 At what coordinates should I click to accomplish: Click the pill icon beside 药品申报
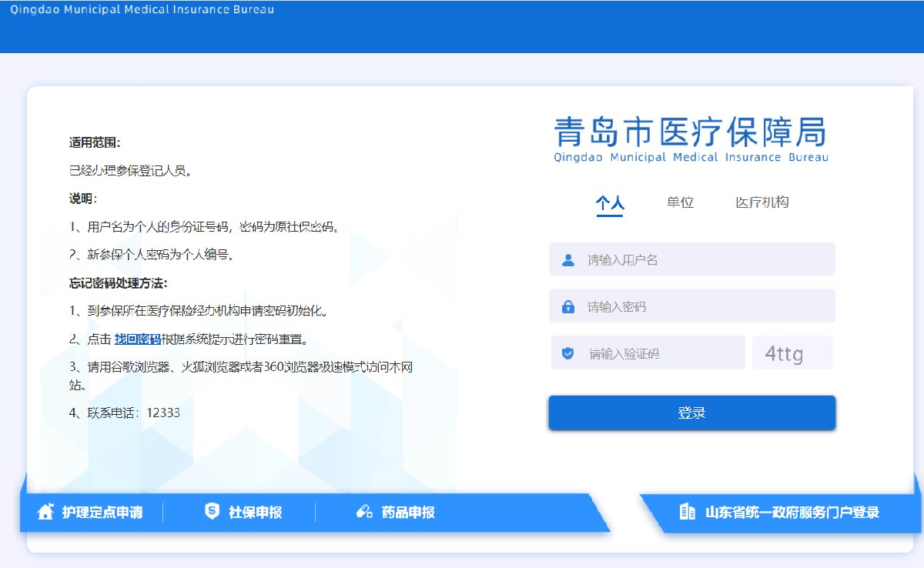(364, 512)
